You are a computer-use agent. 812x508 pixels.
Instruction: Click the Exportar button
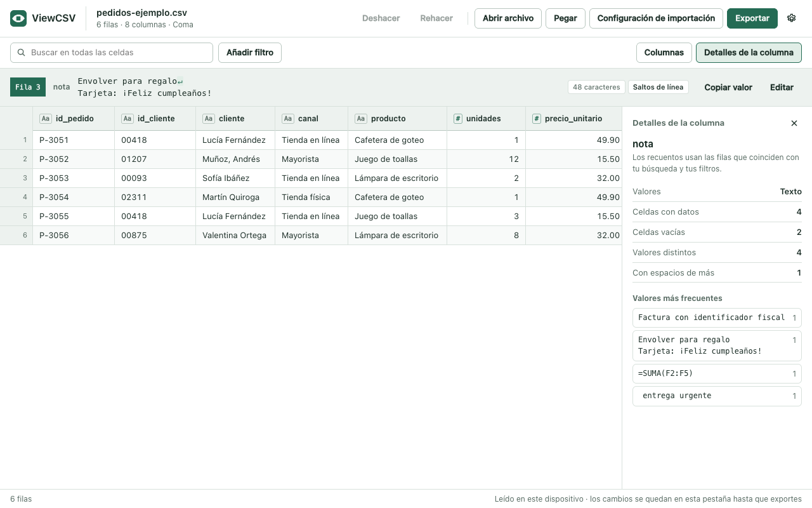[x=752, y=18]
